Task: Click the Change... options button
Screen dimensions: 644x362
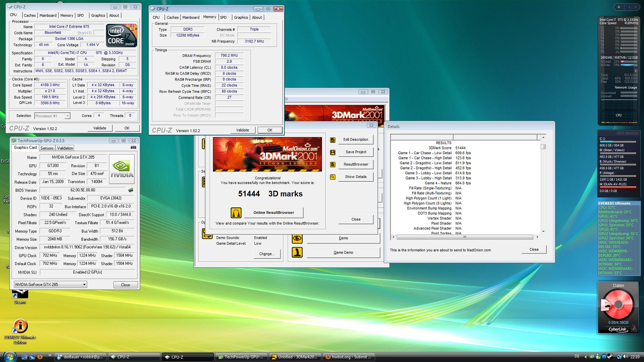Action: pos(266,254)
